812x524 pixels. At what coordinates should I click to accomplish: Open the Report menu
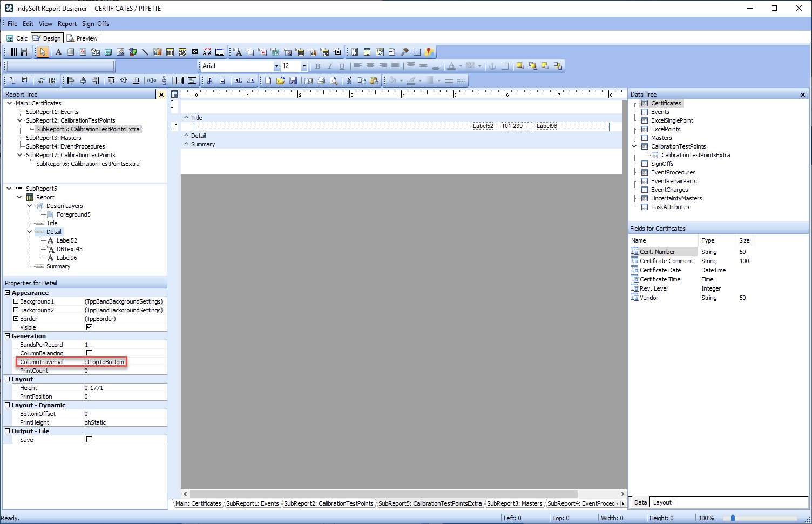67,24
